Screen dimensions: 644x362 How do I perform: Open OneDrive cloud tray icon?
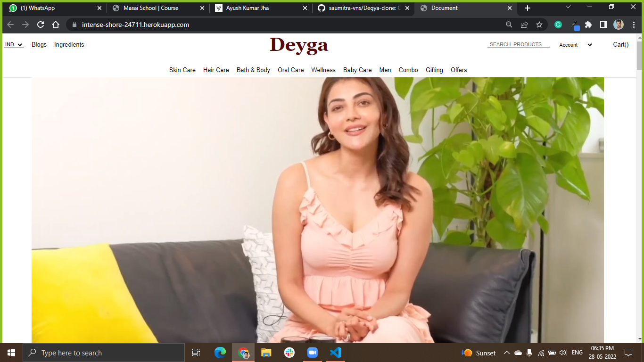point(518,353)
